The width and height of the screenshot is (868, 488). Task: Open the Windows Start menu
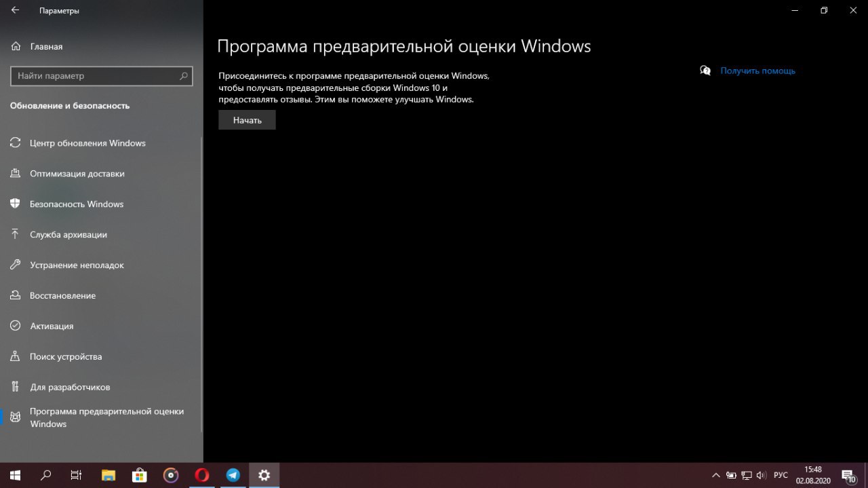click(x=15, y=475)
